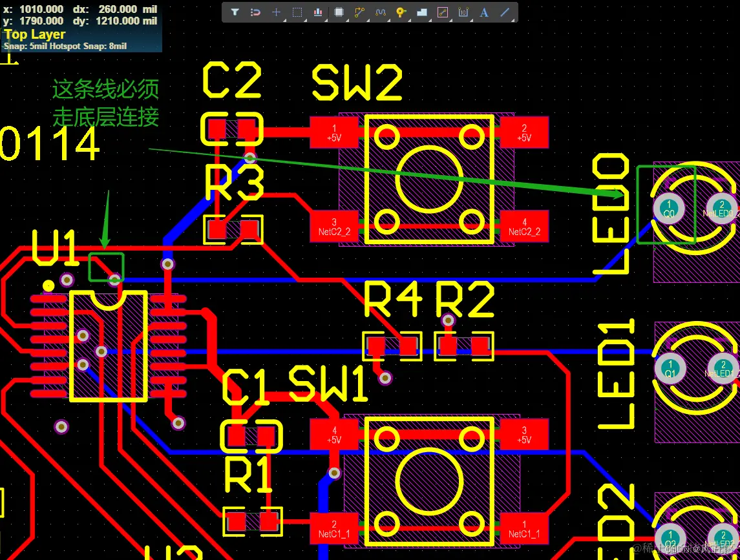Select SW2 pad 2 labeled +5V
This screenshot has width=740, height=560.
tap(524, 132)
